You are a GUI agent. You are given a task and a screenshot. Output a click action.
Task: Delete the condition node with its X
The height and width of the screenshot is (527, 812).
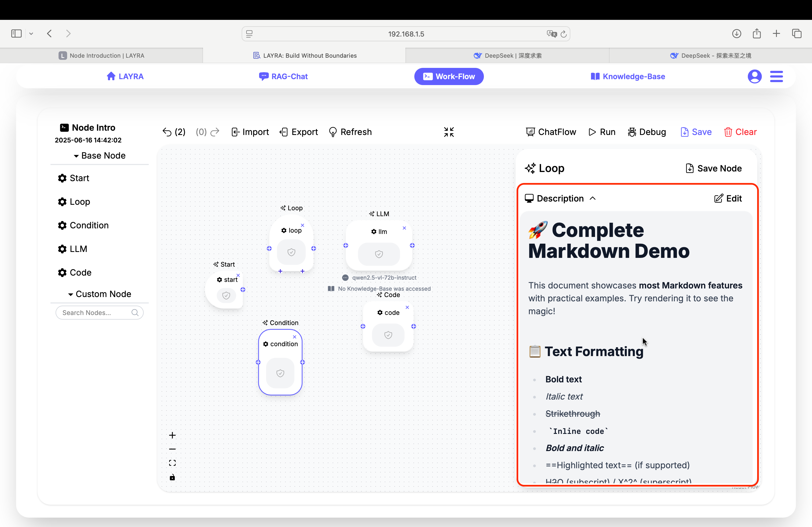[x=295, y=337]
